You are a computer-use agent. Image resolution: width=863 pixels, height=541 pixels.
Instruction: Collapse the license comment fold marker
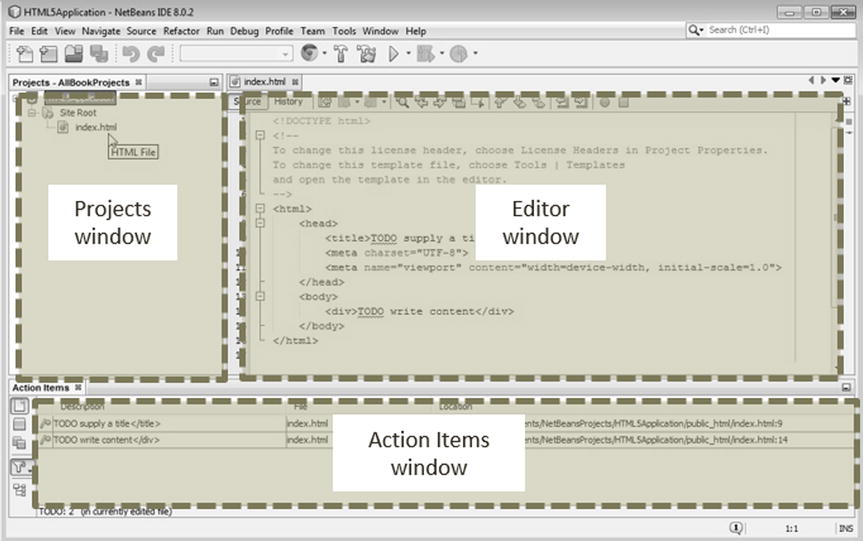click(260, 135)
